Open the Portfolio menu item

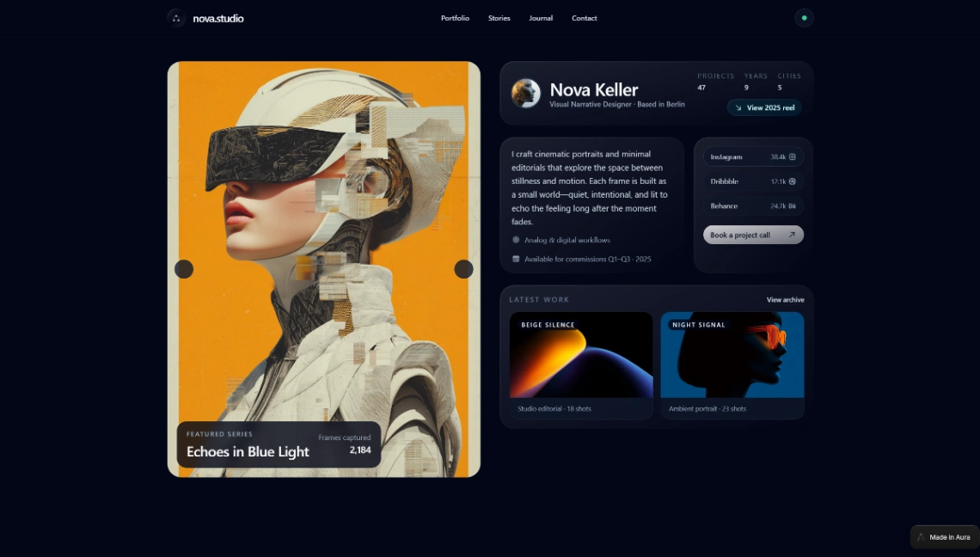pos(455,18)
